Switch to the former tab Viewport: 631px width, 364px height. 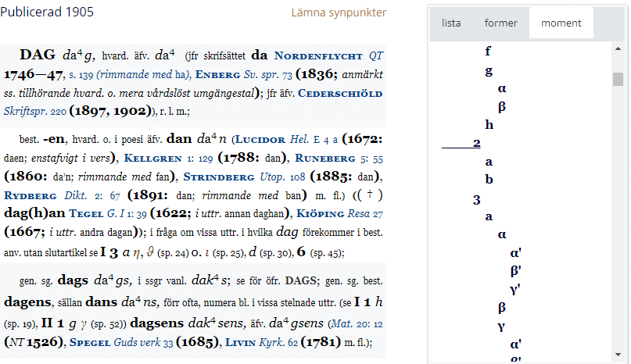coord(500,23)
